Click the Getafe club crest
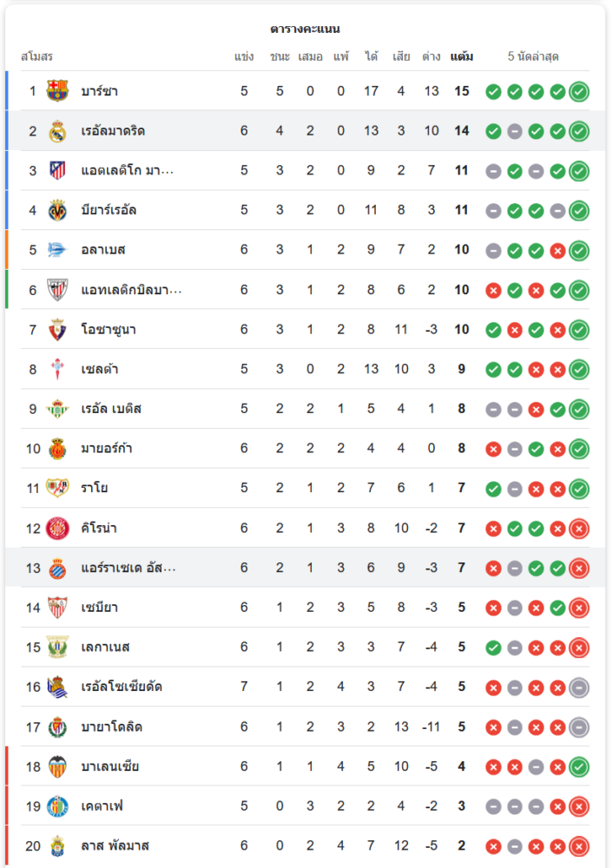 pos(57,806)
